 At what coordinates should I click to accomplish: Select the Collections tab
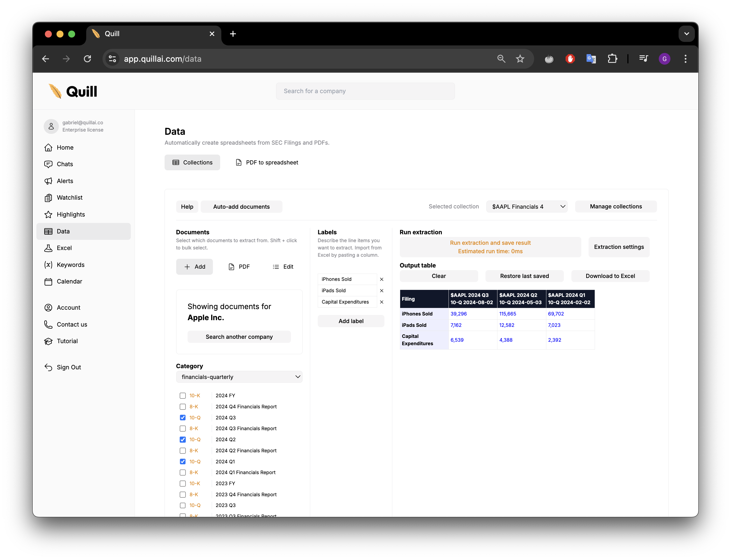click(192, 162)
